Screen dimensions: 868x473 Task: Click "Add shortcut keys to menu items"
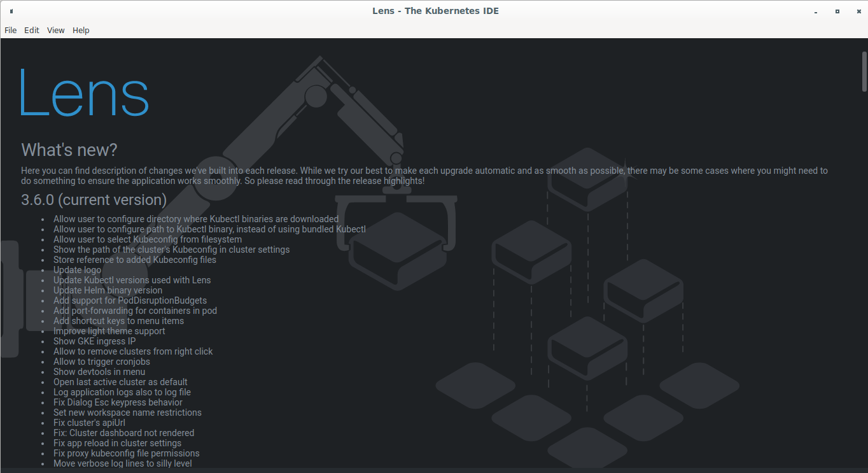(118, 321)
